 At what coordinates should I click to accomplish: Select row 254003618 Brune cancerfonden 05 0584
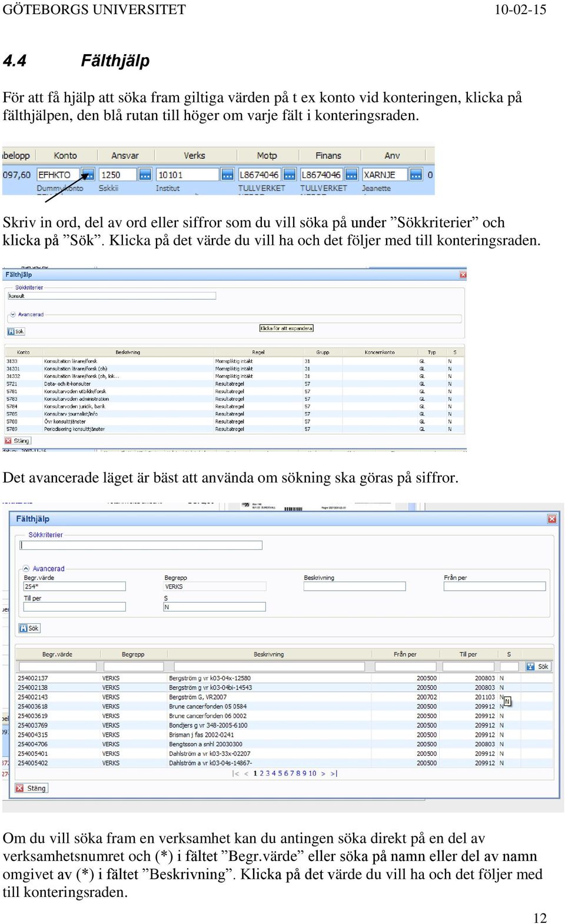[284, 706]
